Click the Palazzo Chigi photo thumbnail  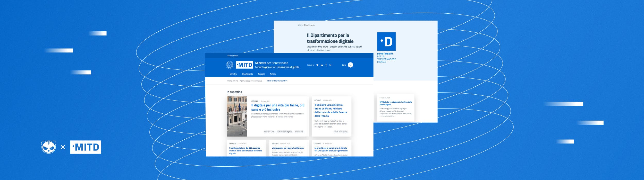pyautogui.click(x=237, y=116)
